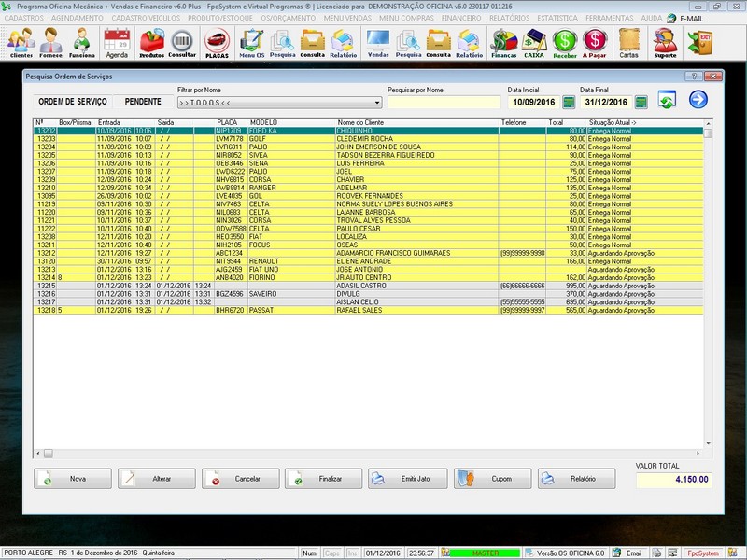Click the PLACA column header
Viewport: 747px width, 560px height.
pos(227,122)
